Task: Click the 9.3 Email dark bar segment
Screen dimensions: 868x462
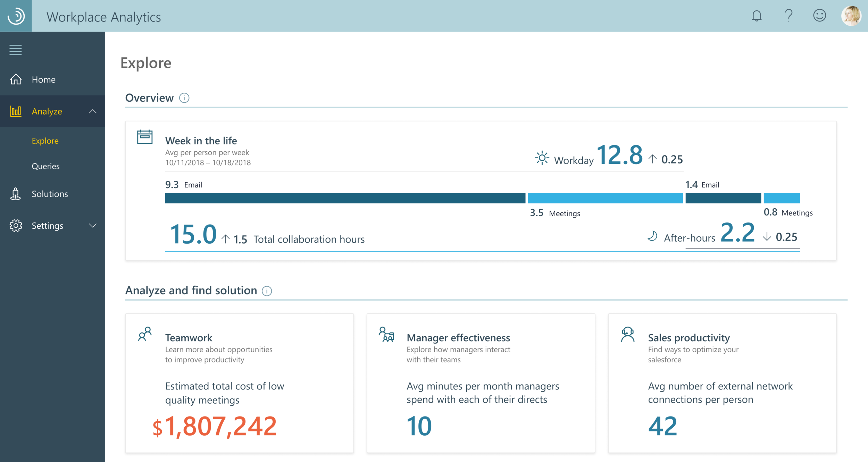Action: tap(345, 198)
